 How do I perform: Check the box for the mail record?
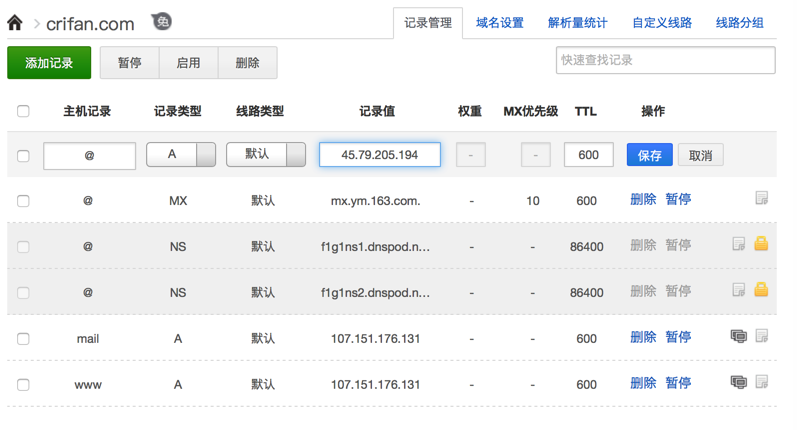pos(23,339)
